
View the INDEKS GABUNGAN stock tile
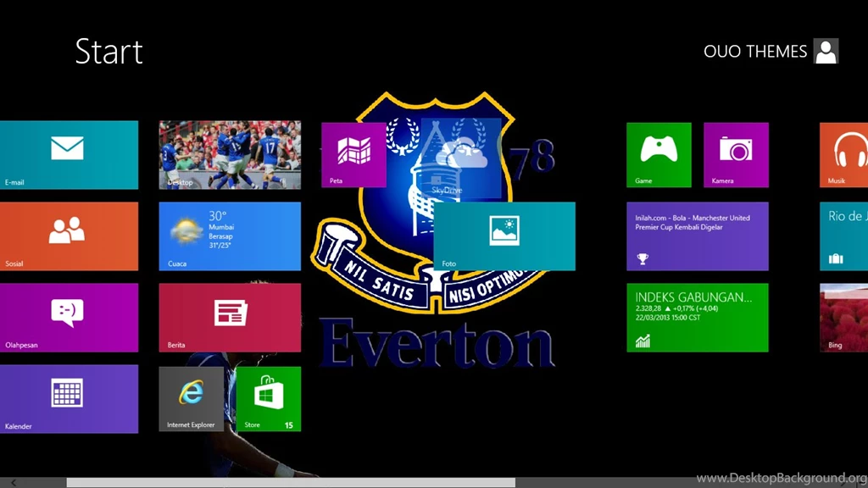pyautogui.click(x=697, y=318)
